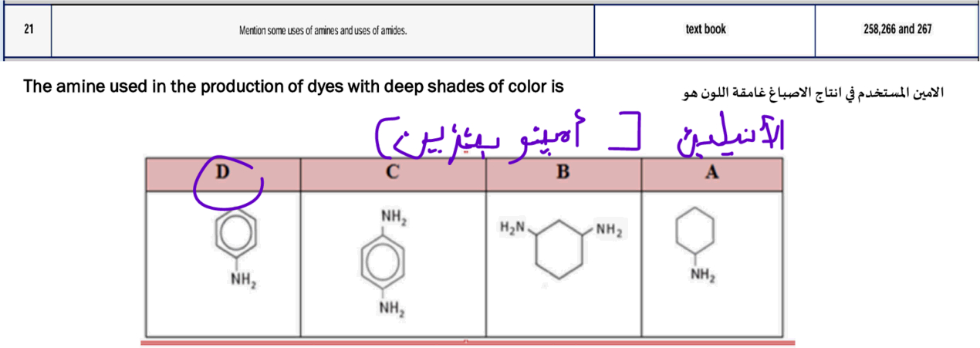
Task: Click the purple circle around D
Action: coord(229,185)
